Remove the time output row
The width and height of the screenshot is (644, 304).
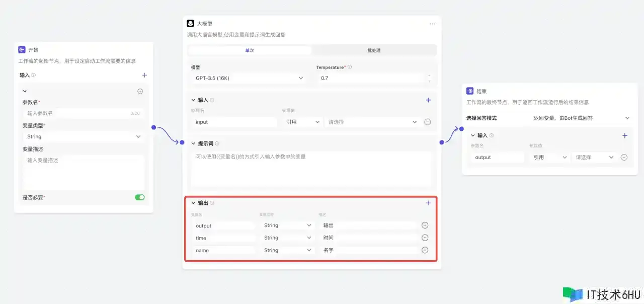(x=425, y=238)
